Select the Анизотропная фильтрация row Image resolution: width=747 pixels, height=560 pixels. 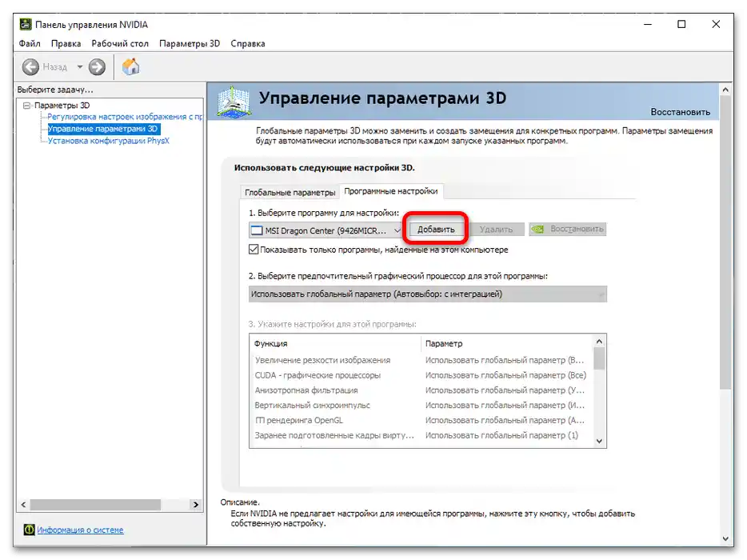click(421, 390)
